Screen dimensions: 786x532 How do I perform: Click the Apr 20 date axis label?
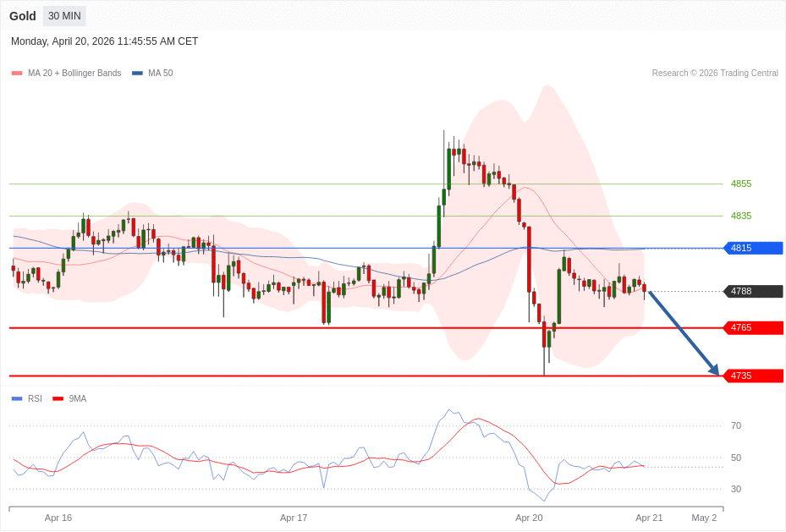click(529, 518)
